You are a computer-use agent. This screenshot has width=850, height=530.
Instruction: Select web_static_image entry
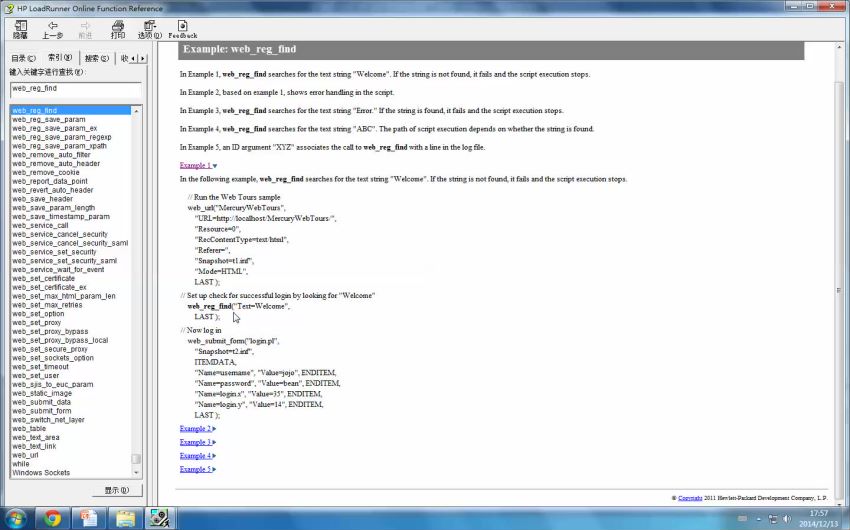coord(42,393)
